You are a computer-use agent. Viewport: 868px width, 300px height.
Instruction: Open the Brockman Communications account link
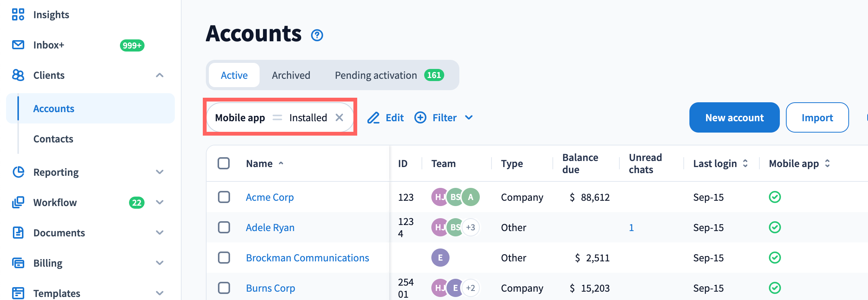click(307, 258)
